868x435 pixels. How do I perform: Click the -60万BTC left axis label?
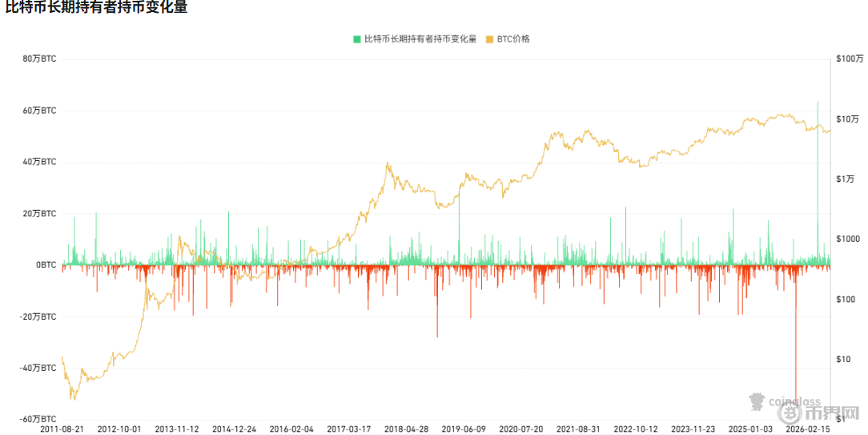[38, 420]
